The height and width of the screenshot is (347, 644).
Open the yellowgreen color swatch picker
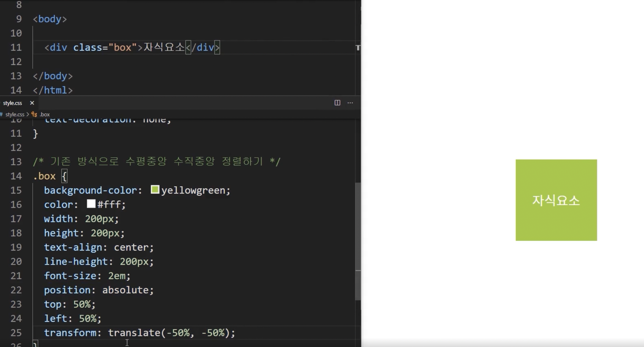click(x=155, y=189)
